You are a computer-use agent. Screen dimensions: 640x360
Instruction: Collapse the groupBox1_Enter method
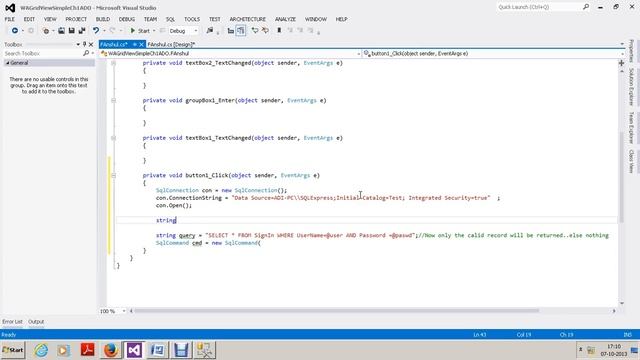(x=113, y=100)
